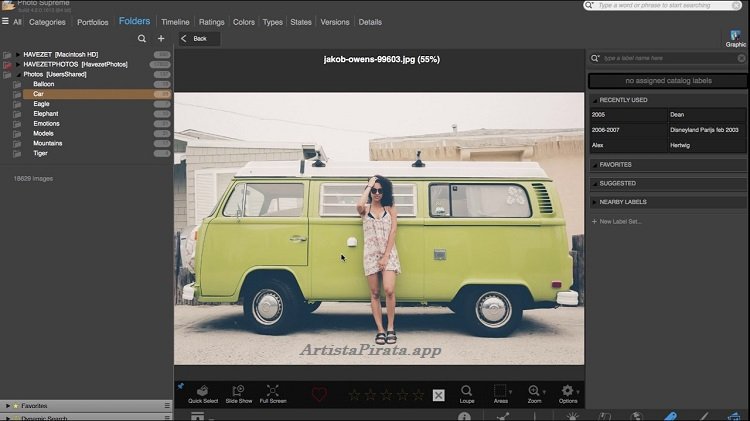The image size is (750, 421).
Task: Expand the Favorites label section
Action: 615,165
